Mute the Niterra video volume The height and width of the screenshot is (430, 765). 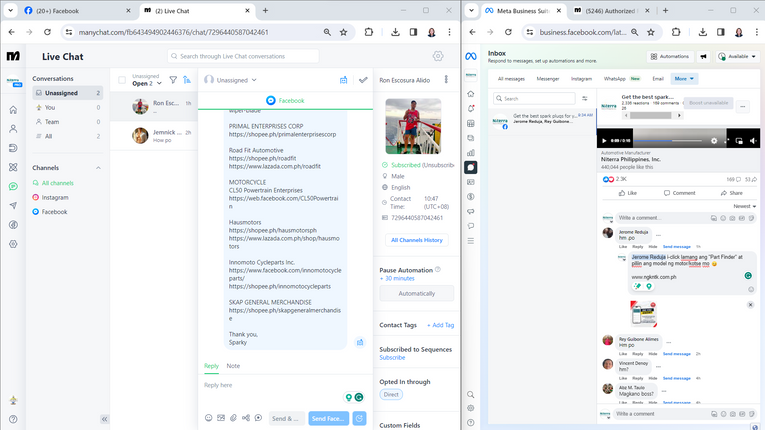click(752, 141)
